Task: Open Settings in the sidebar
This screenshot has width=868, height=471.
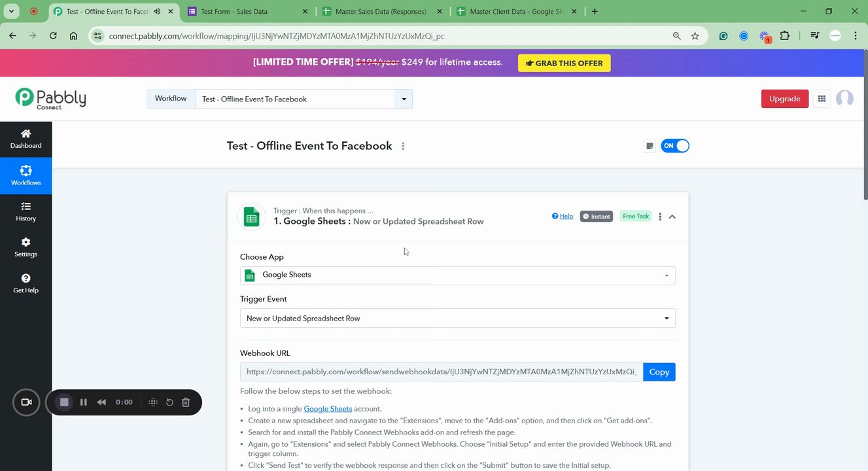Action: [x=26, y=247]
